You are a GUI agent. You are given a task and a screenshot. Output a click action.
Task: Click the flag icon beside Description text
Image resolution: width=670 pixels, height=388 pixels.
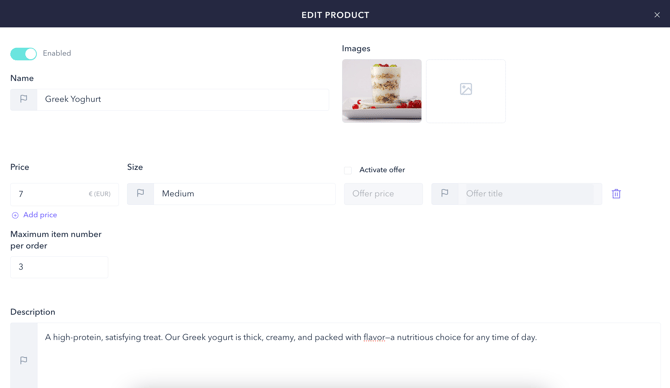24,360
